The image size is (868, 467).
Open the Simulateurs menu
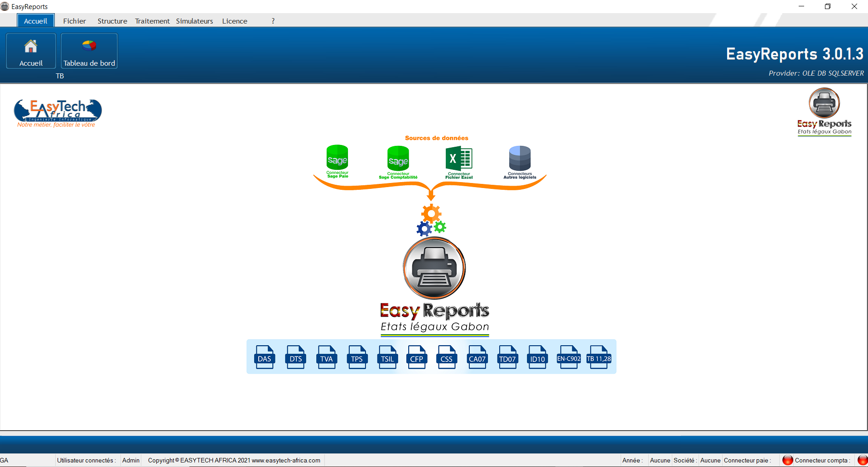(x=194, y=21)
